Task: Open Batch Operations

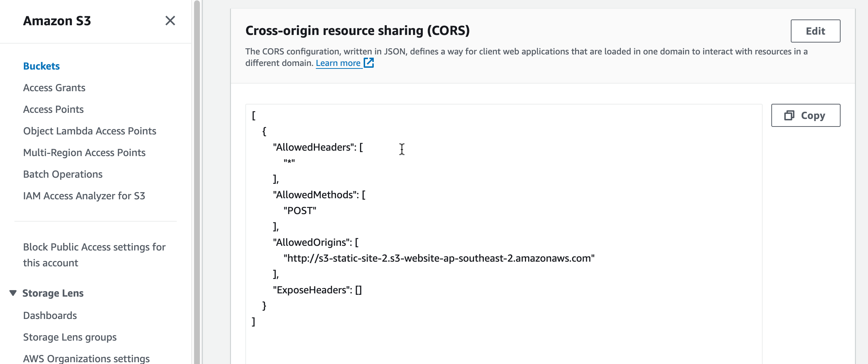Action: point(63,174)
